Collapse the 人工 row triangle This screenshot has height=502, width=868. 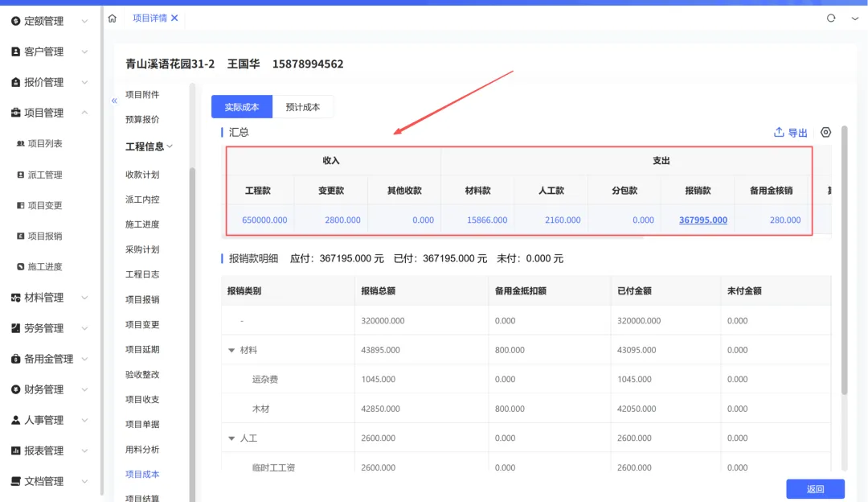[231, 438]
